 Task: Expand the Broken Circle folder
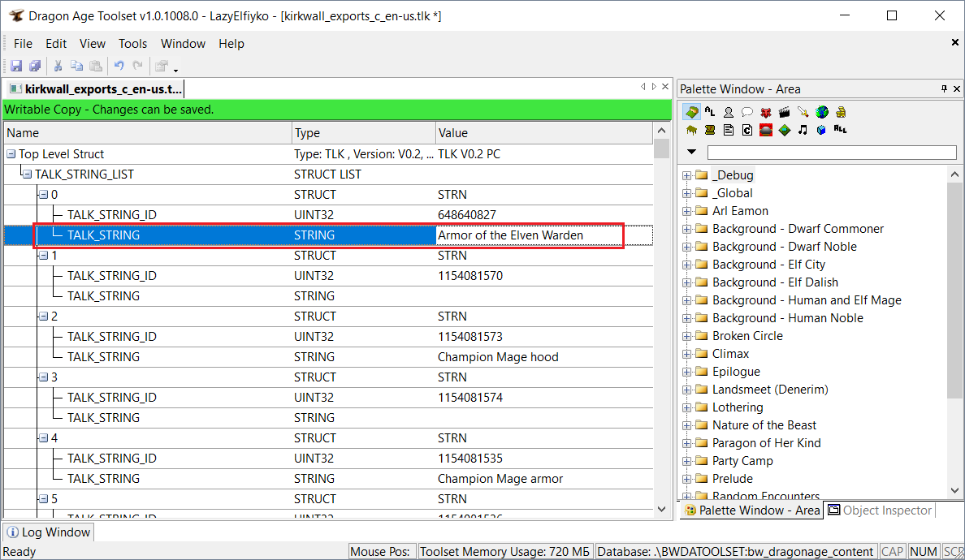(687, 336)
